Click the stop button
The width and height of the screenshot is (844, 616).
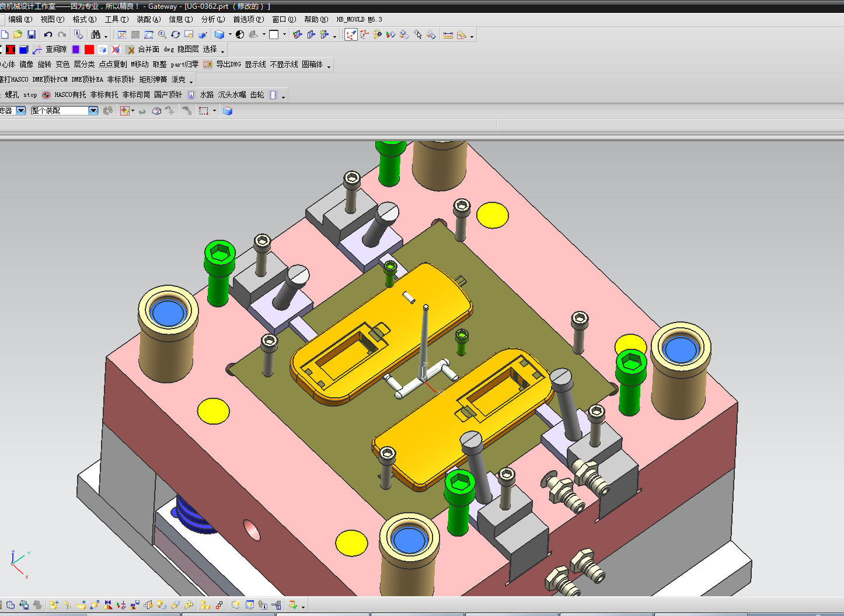tap(30, 94)
